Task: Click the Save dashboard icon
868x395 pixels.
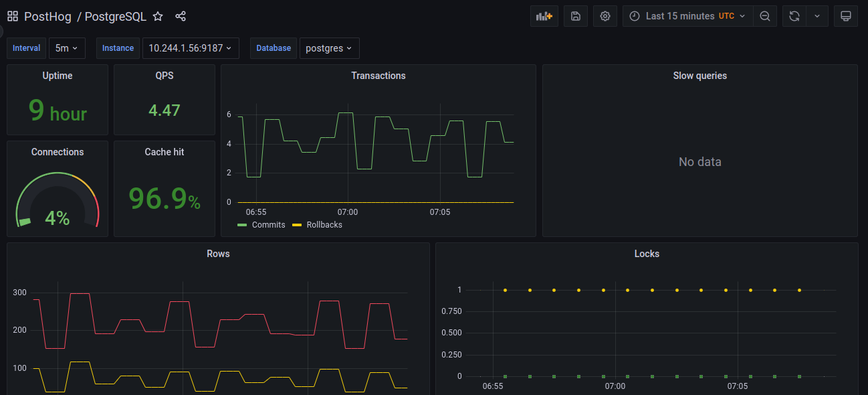Action: point(575,15)
